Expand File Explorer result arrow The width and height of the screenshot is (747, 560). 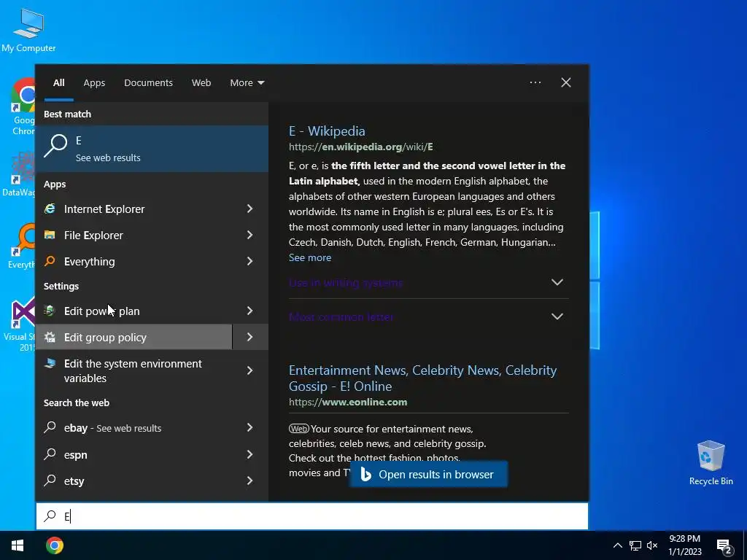(249, 235)
